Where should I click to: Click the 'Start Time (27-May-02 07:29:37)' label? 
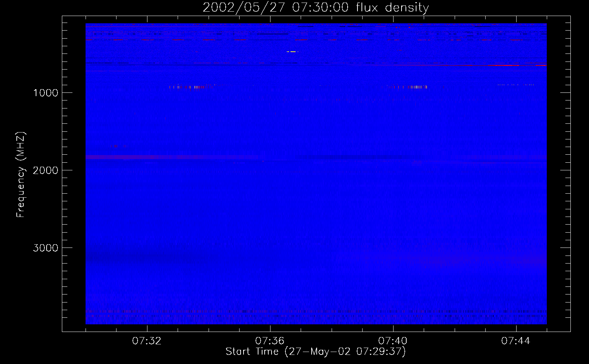[316, 352]
